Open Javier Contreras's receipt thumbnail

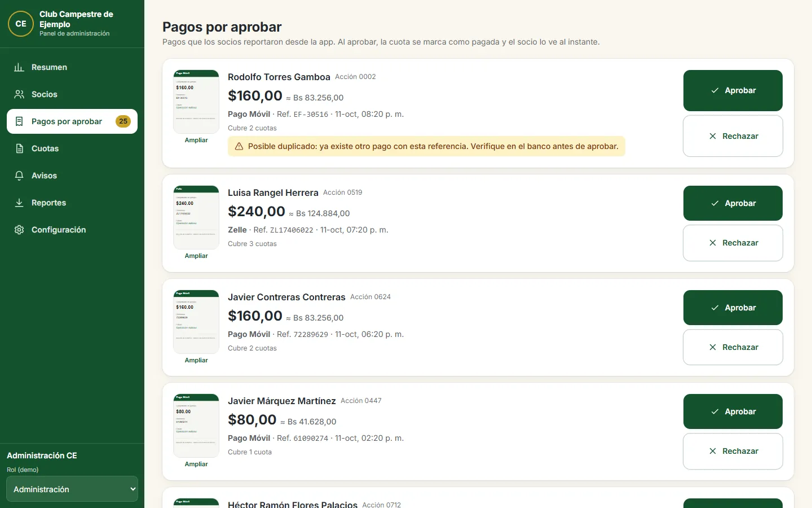click(196, 322)
